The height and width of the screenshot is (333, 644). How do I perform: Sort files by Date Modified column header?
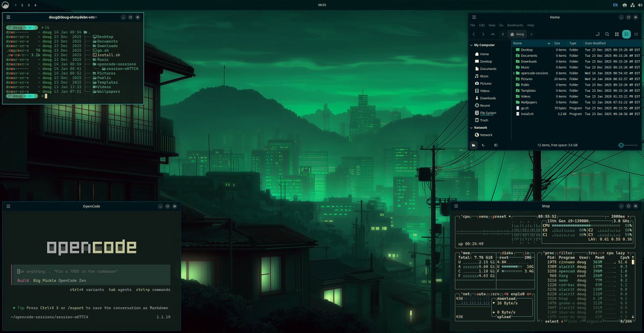[x=612, y=43]
